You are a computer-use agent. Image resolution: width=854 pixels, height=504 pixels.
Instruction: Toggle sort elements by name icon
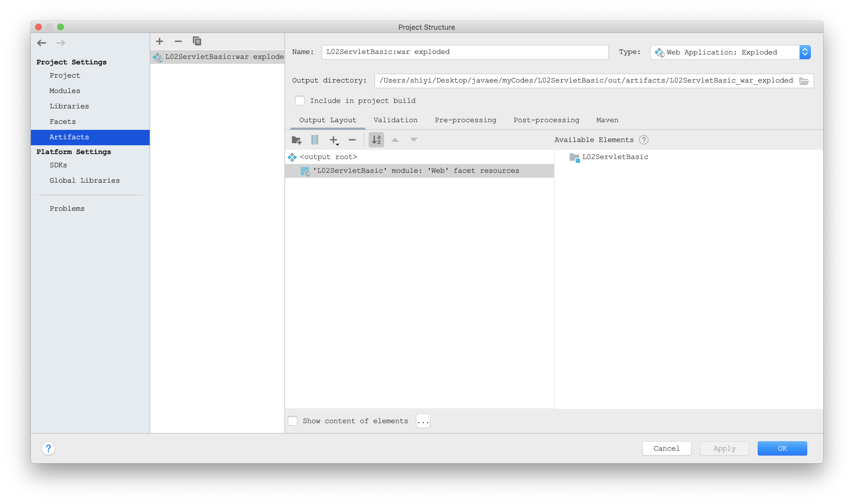click(x=376, y=140)
